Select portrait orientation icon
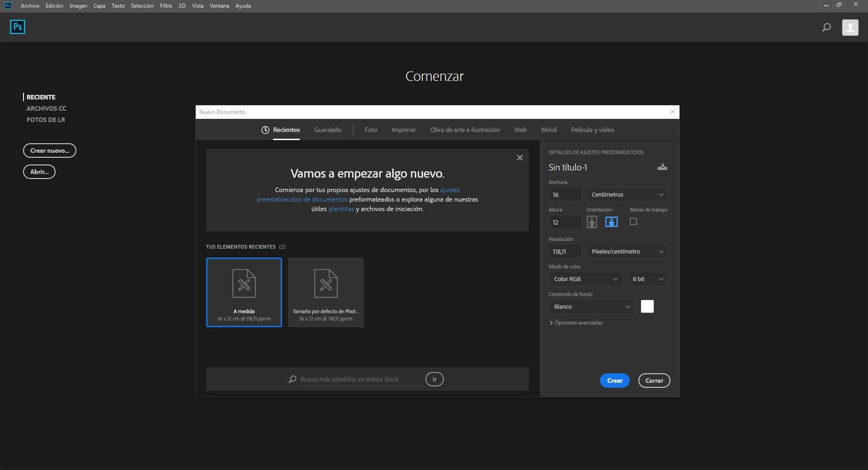The height and width of the screenshot is (470, 868). coord(592,222)
